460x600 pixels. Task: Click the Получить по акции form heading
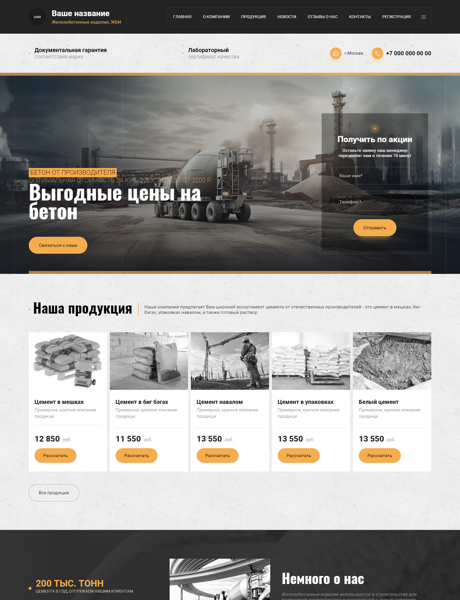(375, 140)
